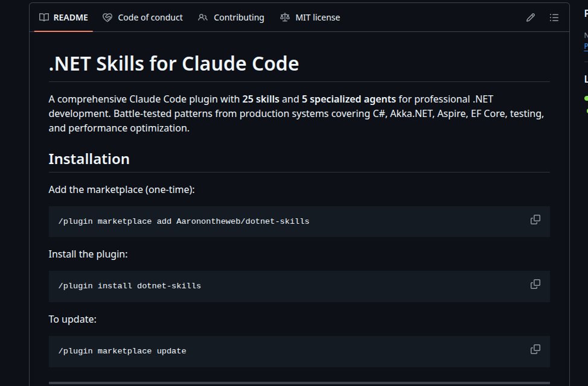Viewport: 588px width, 386px height.
Task: Copy the marketplace add command
Action: click(x=535, y=220)
